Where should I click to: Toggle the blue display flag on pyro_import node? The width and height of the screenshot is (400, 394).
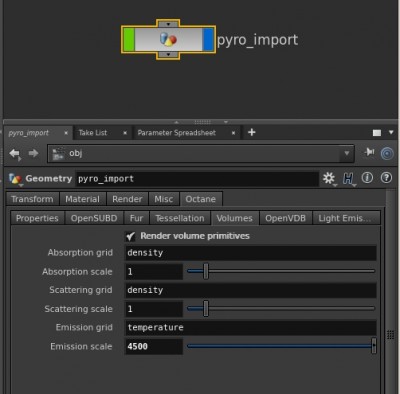[208, 40]
